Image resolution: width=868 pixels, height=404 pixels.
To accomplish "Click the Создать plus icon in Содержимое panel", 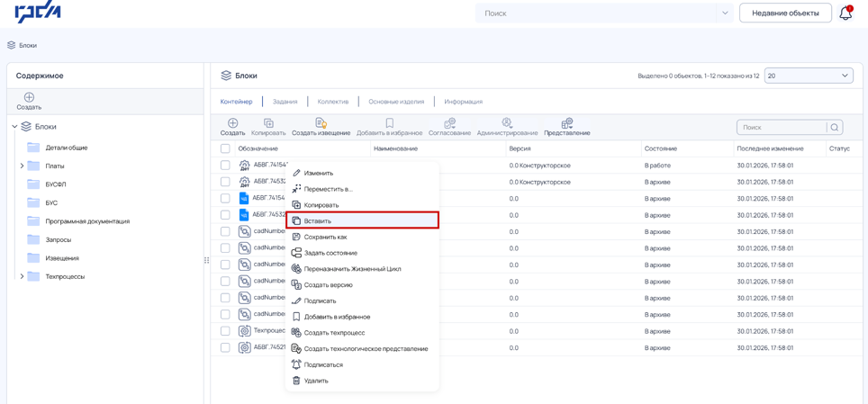I will [29, 97].
